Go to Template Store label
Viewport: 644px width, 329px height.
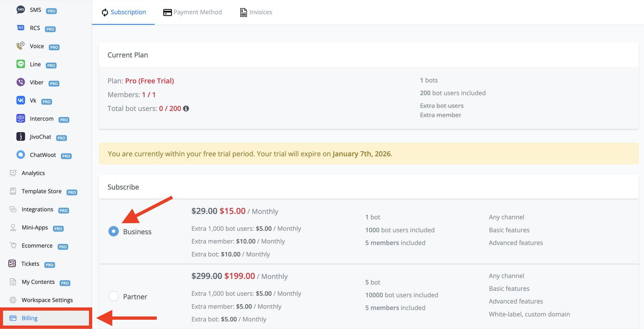[x=42, y=191]
